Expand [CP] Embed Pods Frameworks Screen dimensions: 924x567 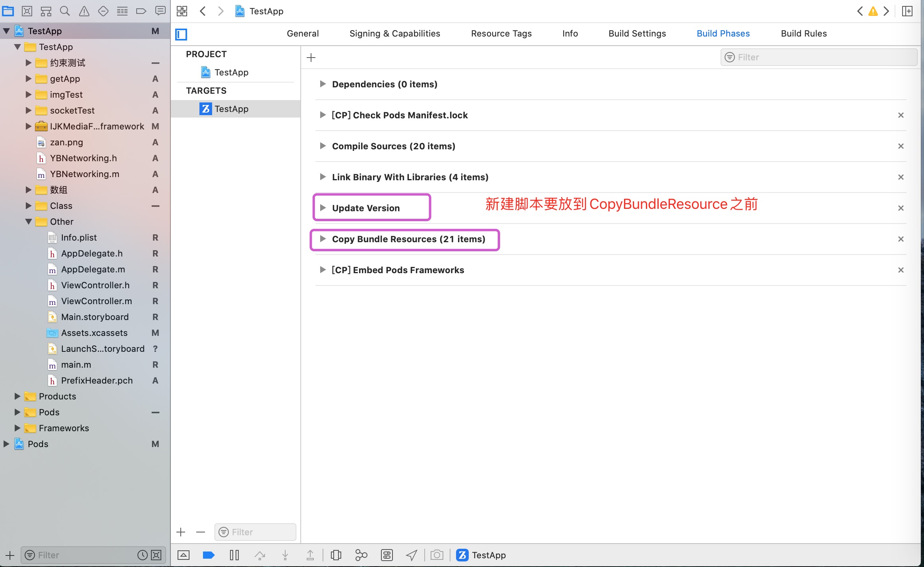(x=323, y=270)
